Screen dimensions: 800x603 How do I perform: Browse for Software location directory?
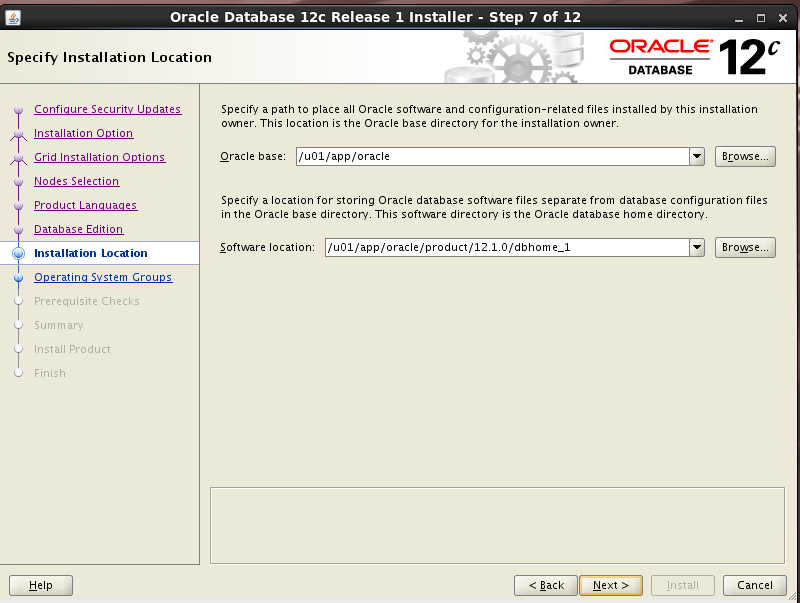(x=745, y=247)
